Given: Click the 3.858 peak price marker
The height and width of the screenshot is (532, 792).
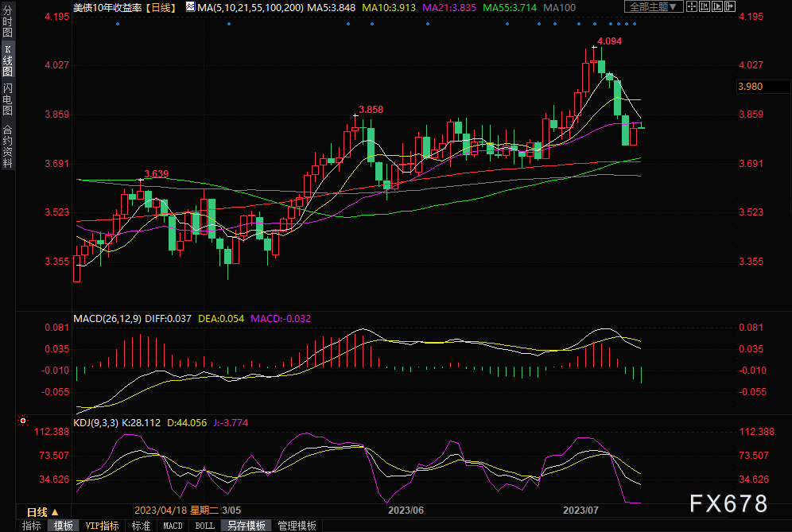Looking at the screenshot, I should (371, 110).
